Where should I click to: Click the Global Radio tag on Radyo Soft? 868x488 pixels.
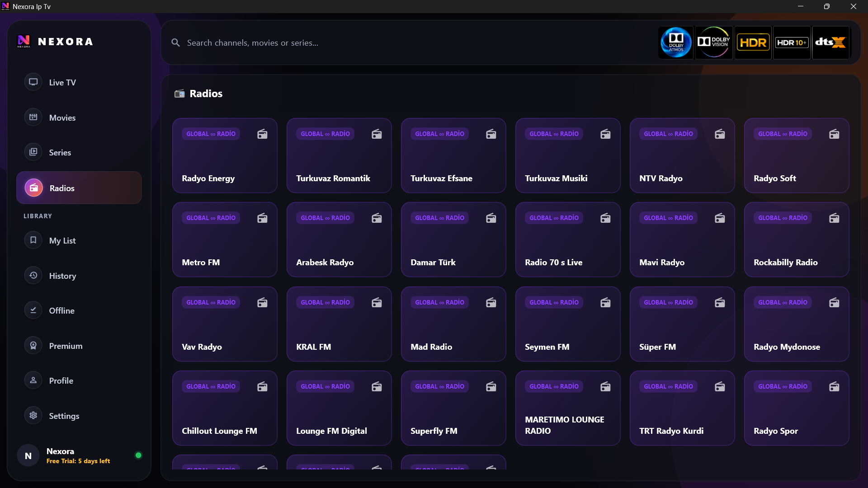(783, 134)
